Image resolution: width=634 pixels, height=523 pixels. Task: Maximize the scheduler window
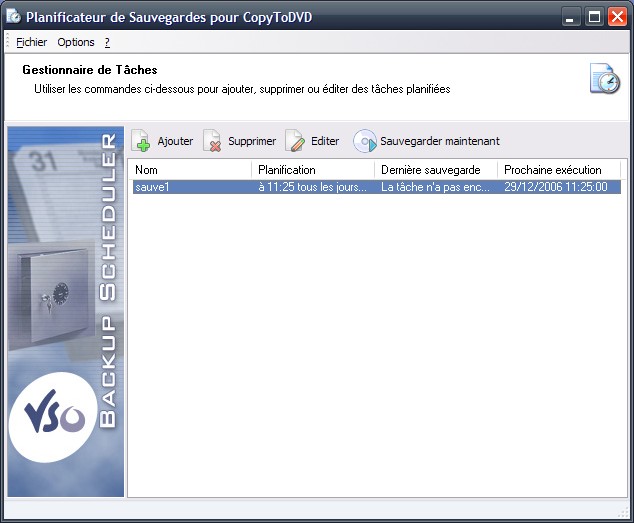pos(594,16)
